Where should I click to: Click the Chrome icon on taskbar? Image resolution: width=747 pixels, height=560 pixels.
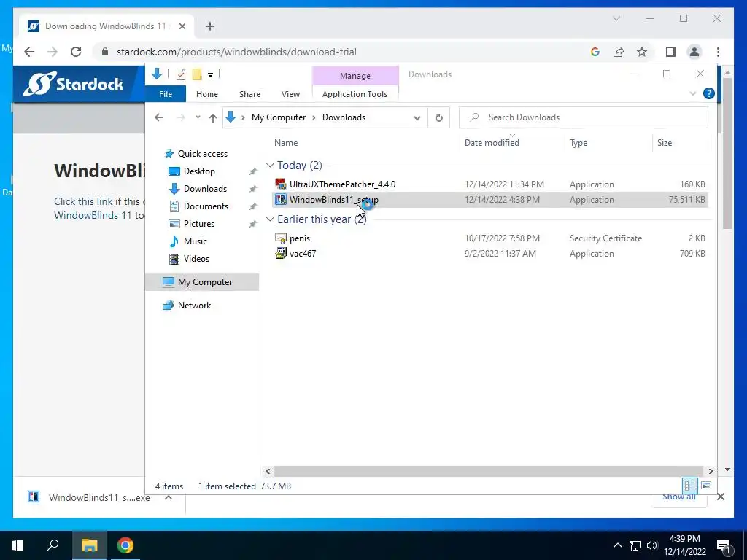tap(125, 545)
